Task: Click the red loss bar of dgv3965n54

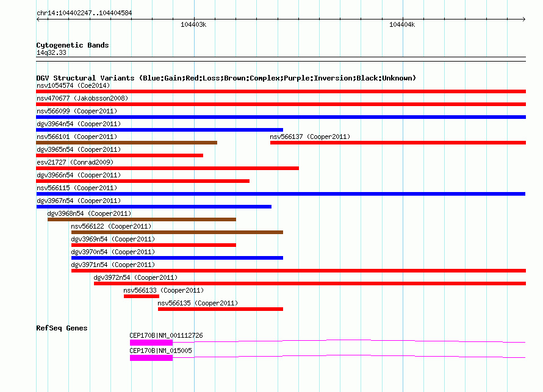Action: 120,155
